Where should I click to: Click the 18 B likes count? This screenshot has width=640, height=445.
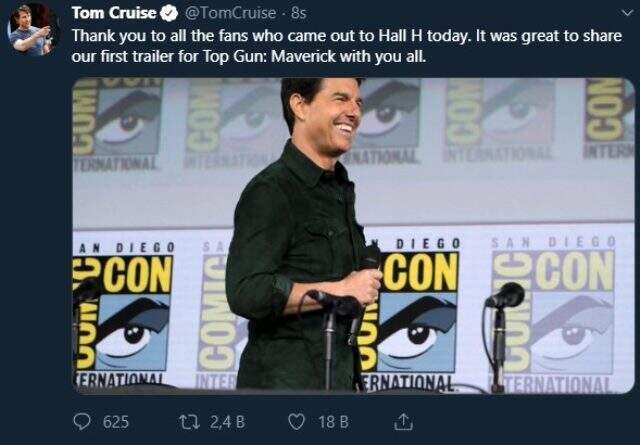pos(333,422)
